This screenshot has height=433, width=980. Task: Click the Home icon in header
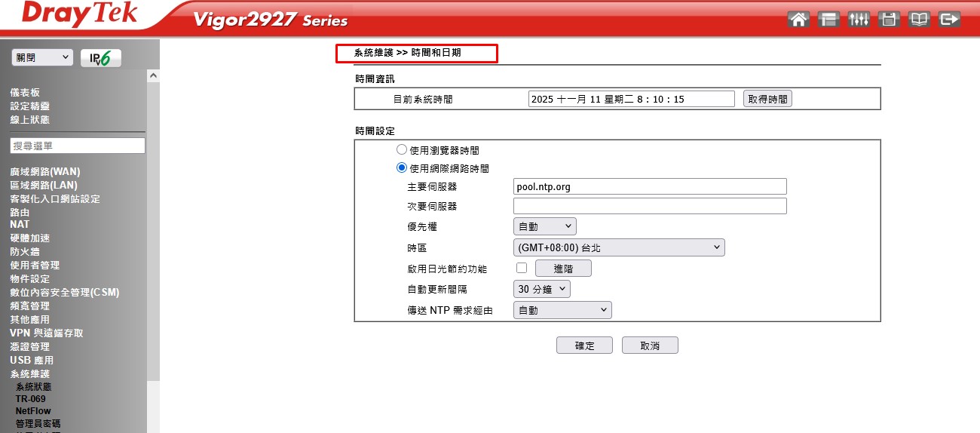click(x=798, y=20)
